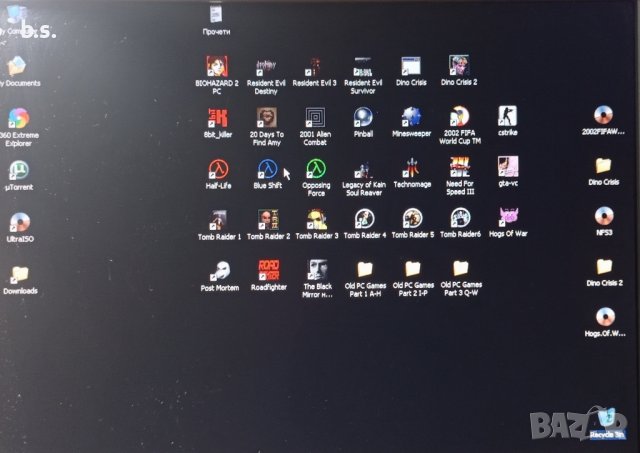This screenshot has height=453, width=640.
Task: Click the Tomb Raider 1 icon
Action: click(219, 220)
